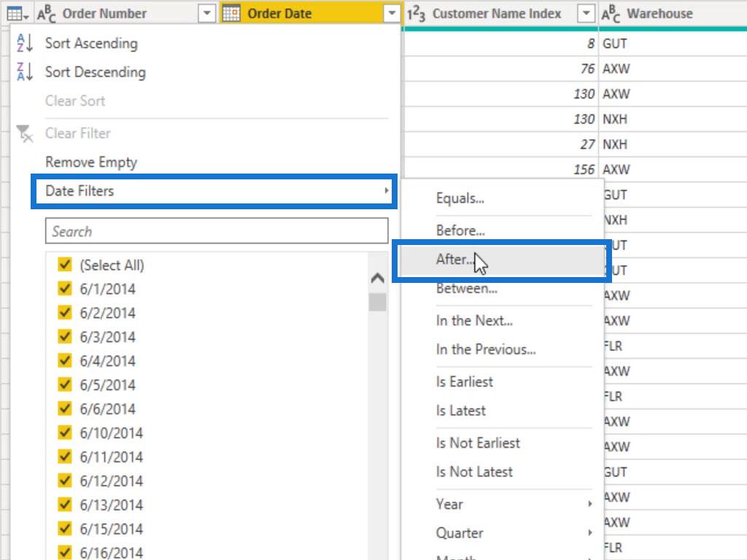Open the Order Number column filter dropdown
747x560 pixels.
tap(206, 13)
